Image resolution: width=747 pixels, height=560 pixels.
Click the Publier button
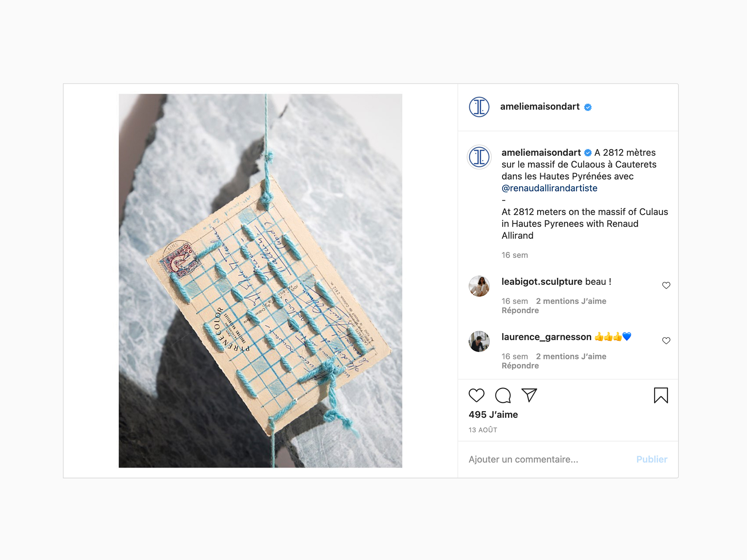[x=652, y=459]
